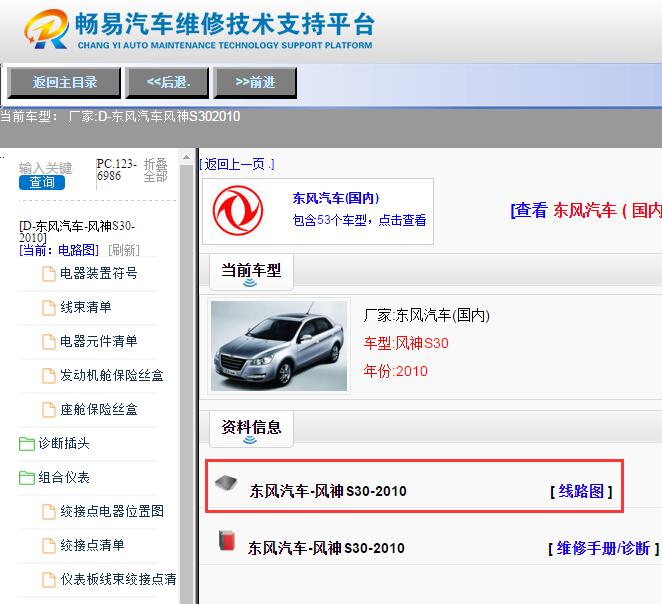Image resolution: width=662 pixels, height=604 pixels.
Task: Open the [线路图] link
Action: tap(581, 491)
